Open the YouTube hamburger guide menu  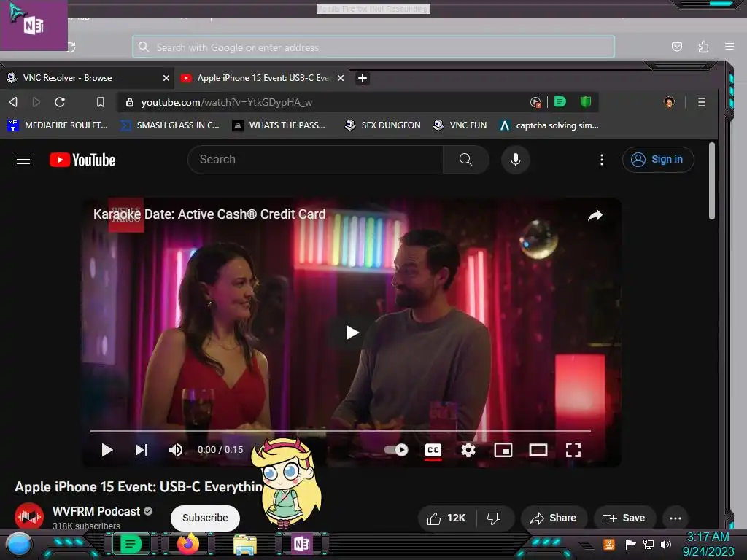(x=23, y=160)
